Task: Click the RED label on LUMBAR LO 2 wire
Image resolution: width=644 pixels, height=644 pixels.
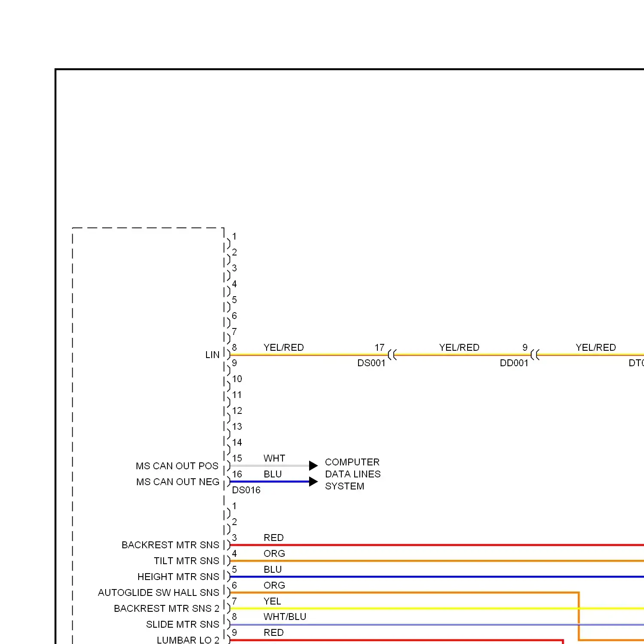Action: (x=273, y=632)
